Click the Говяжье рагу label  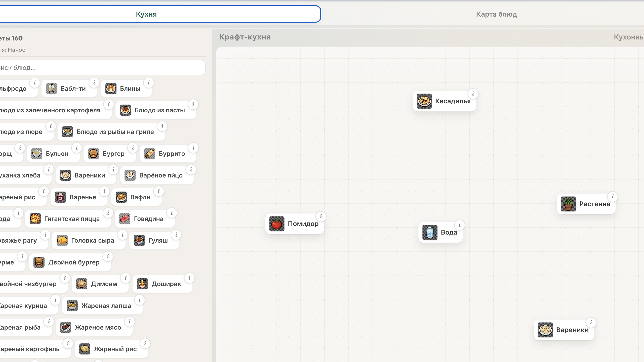click(18, 240)
